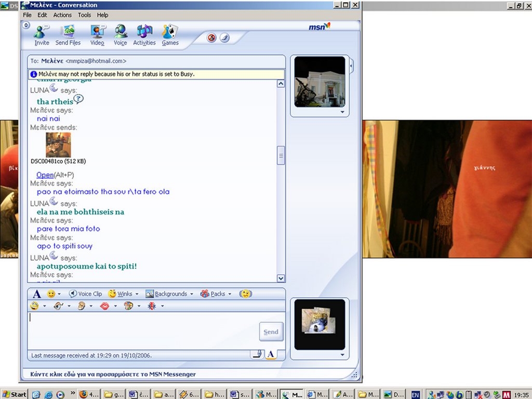Click the contact's building display picture
Screen dimensions: 532x399
(x=320, y=82)
